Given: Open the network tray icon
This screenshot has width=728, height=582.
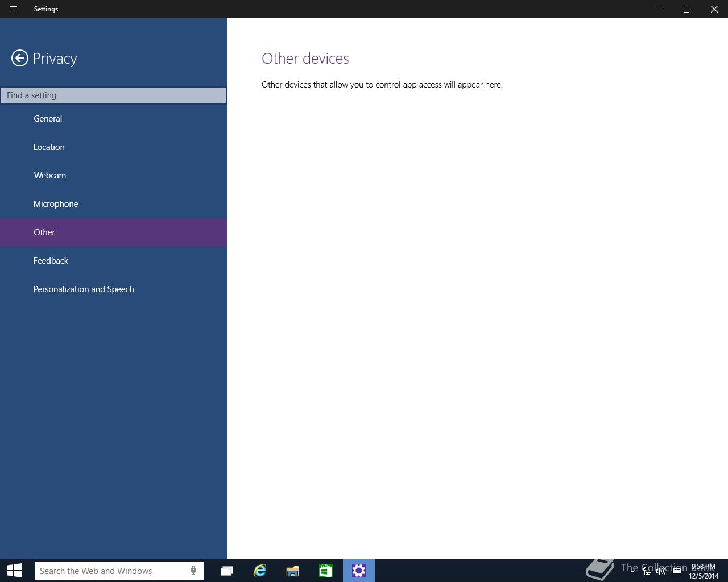Looking at the screenshot, I should 647,571.
